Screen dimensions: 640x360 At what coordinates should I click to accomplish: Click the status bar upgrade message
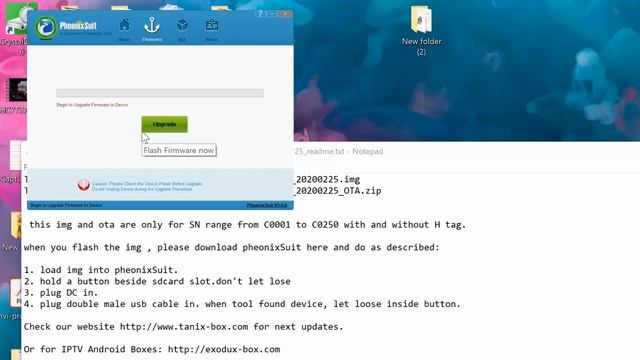pos(66,205)
